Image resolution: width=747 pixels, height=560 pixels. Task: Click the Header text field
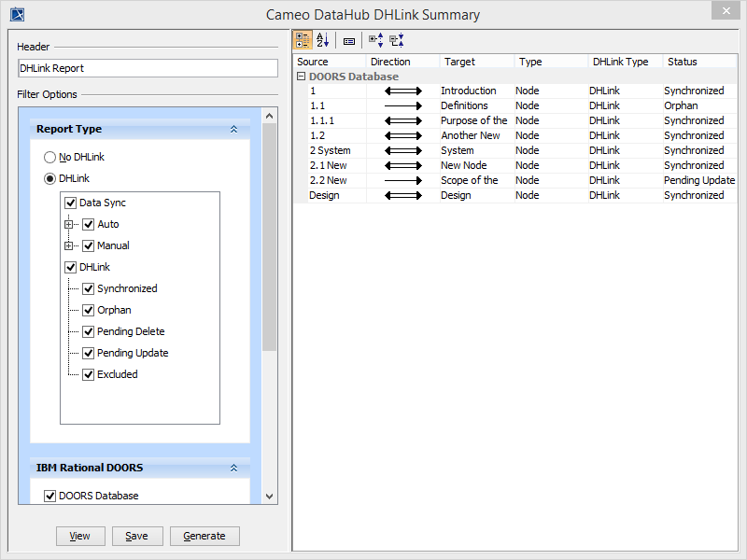(148, 68)
